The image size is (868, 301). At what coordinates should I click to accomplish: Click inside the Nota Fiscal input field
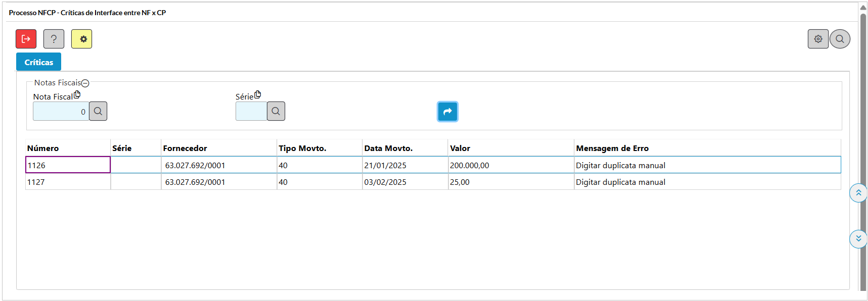(x=61, y=111)
